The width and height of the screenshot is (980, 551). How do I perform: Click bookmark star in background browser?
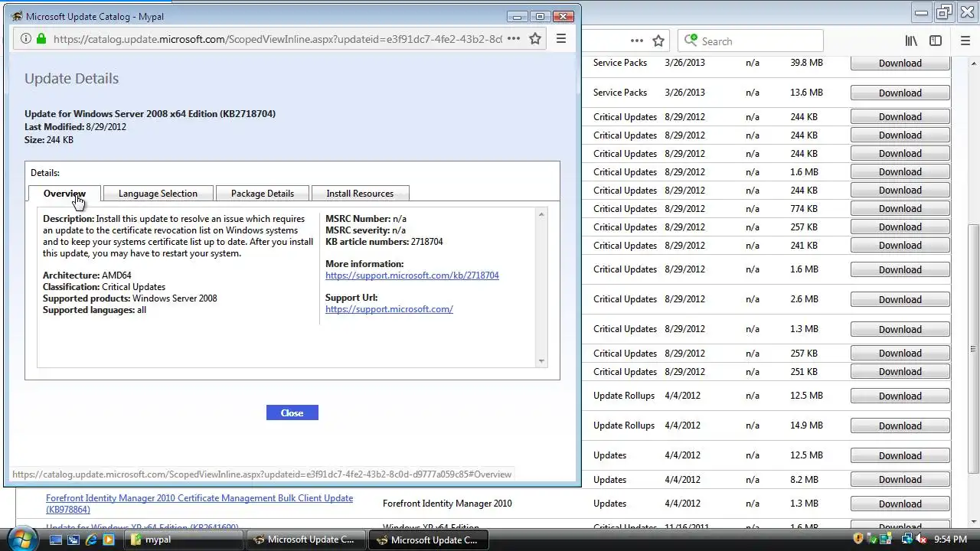pos(658,41)
